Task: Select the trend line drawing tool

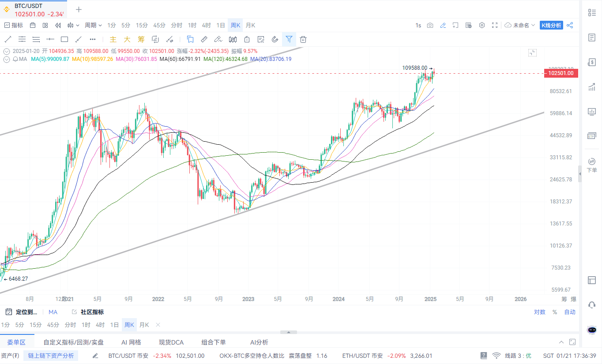Action: [8, 39]
